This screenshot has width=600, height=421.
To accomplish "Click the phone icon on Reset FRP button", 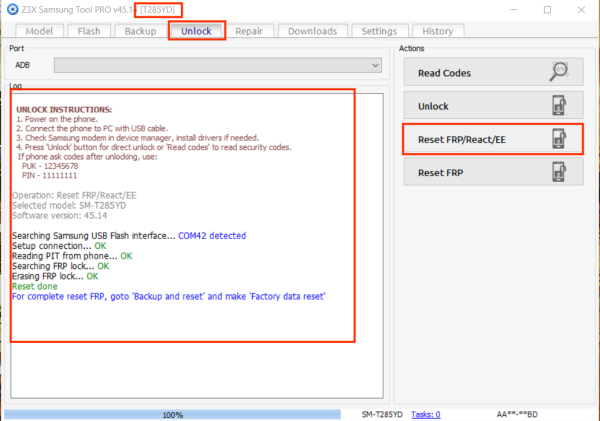I will pyautogui.click(x=559, y=172).
